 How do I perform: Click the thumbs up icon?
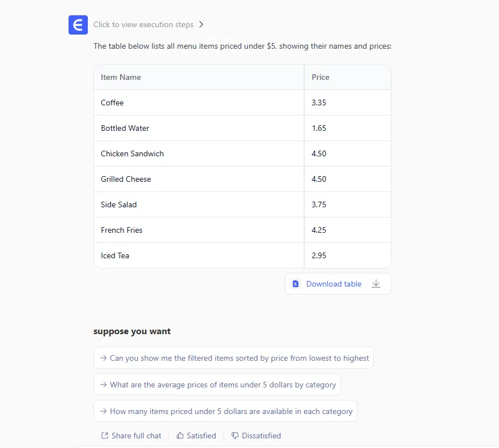pos(180,436)
